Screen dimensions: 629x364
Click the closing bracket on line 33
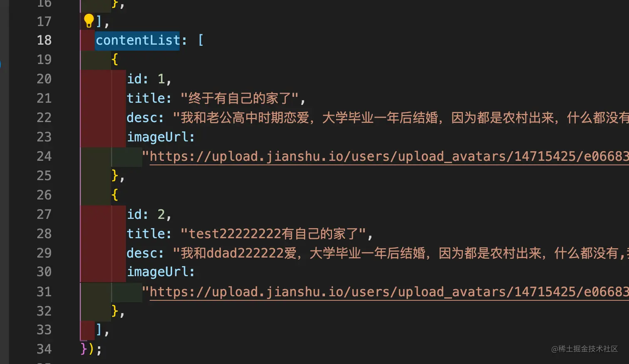tap(99, 330)
